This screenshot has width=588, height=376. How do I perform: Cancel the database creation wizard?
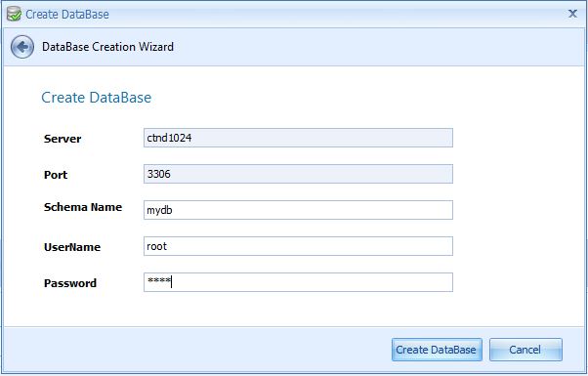[525, 350]
